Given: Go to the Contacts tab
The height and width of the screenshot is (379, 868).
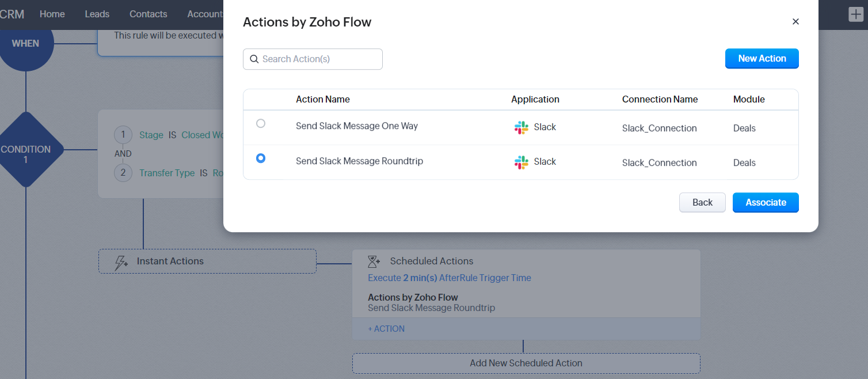Looking at the screenshot, I should click(x=149, y=14).
